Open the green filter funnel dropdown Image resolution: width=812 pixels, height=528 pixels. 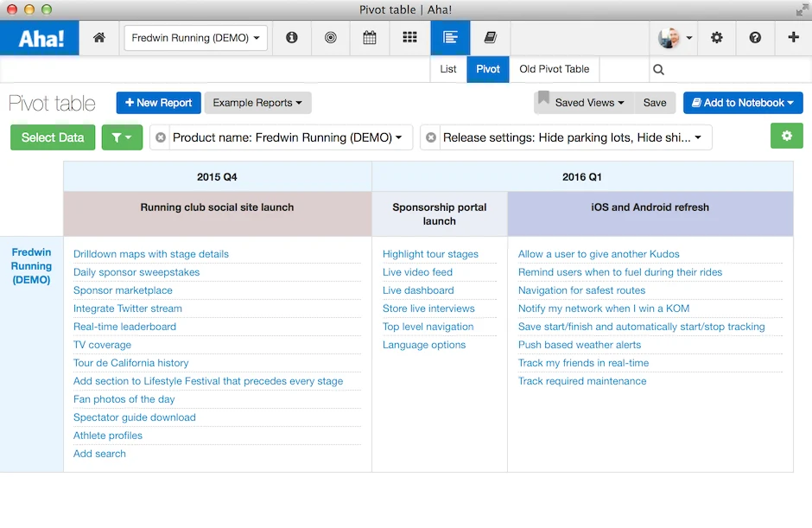[x=122, y=137]
